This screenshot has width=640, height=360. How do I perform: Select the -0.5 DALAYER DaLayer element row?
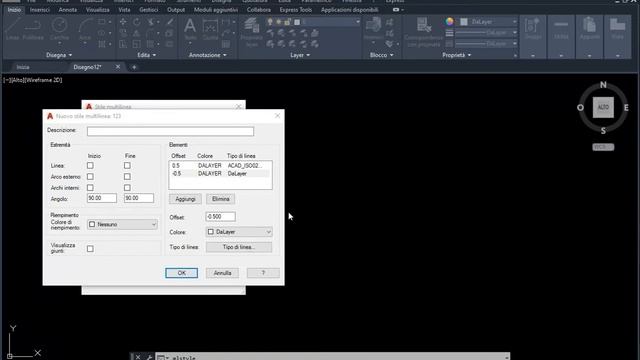[x=220, y=174]
